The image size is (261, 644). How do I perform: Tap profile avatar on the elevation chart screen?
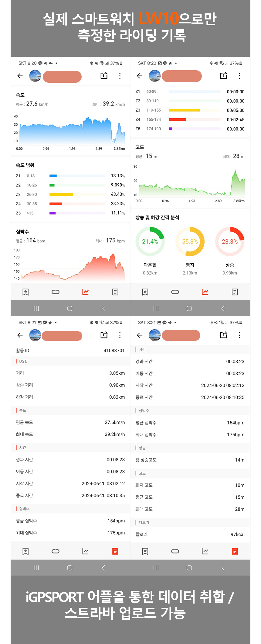coord(155,76)
